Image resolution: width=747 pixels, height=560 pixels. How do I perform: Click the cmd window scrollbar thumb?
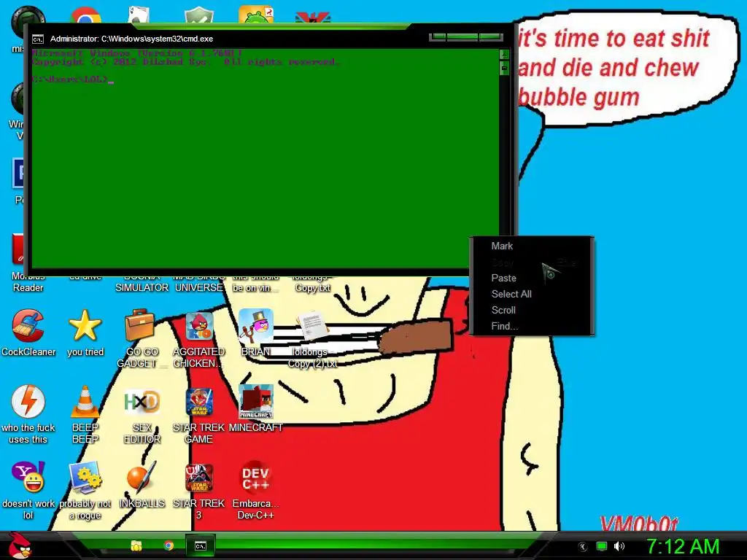click(x=504, y=68)
